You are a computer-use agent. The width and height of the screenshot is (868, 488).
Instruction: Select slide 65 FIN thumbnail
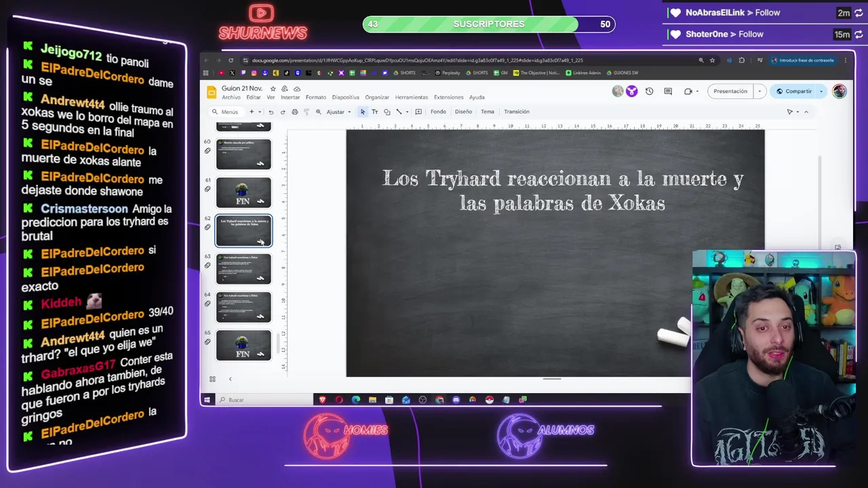pos(243,346)
